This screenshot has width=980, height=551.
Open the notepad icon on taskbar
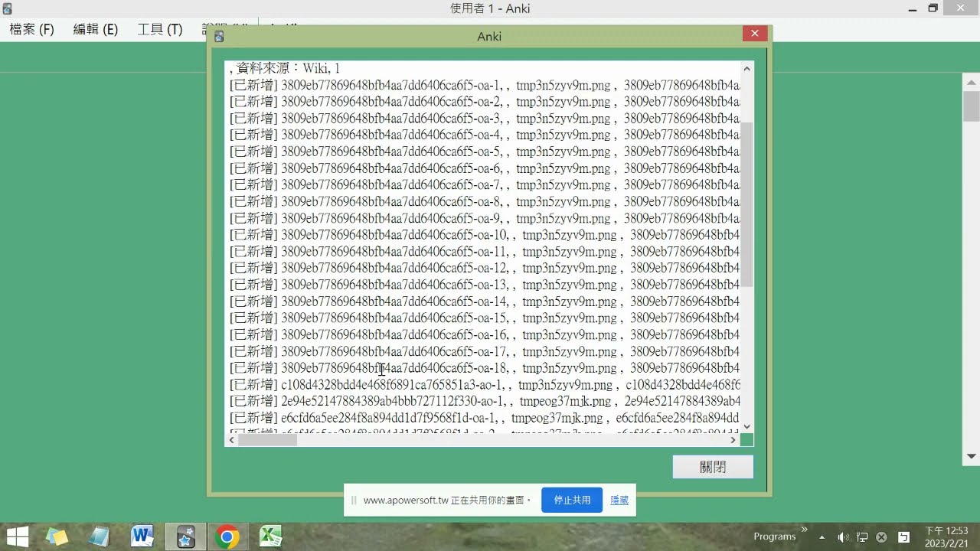point(99,536)
